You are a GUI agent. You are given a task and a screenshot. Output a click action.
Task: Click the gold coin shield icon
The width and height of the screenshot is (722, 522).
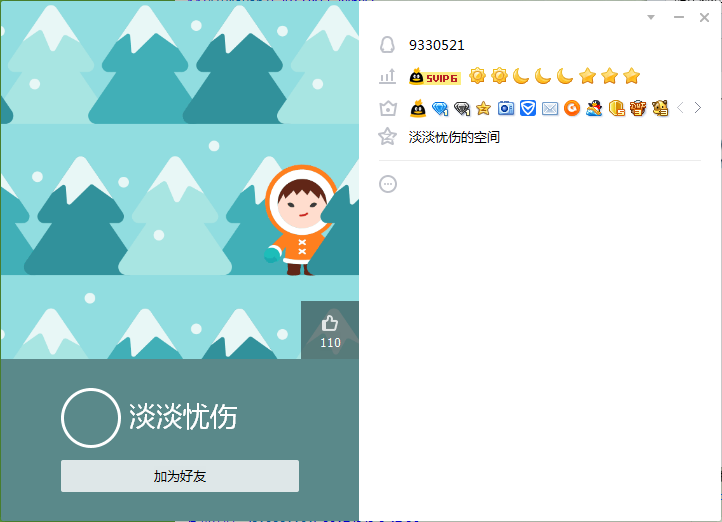point(616,108)
